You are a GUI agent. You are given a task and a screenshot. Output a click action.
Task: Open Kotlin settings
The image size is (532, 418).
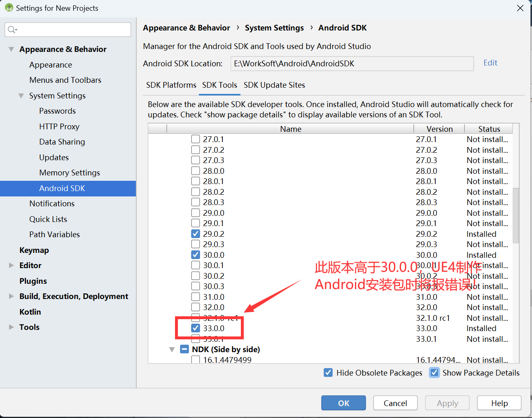coord(30,312)
